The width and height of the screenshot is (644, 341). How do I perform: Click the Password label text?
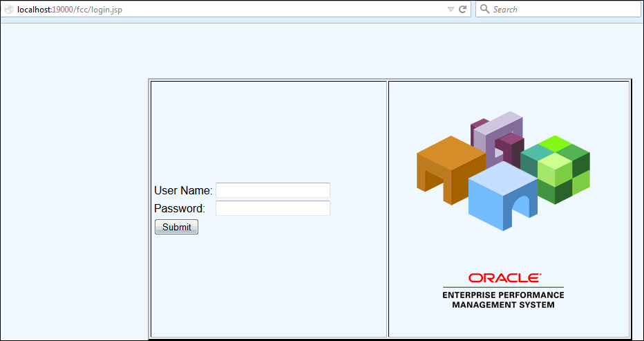[x=180, y=209]
